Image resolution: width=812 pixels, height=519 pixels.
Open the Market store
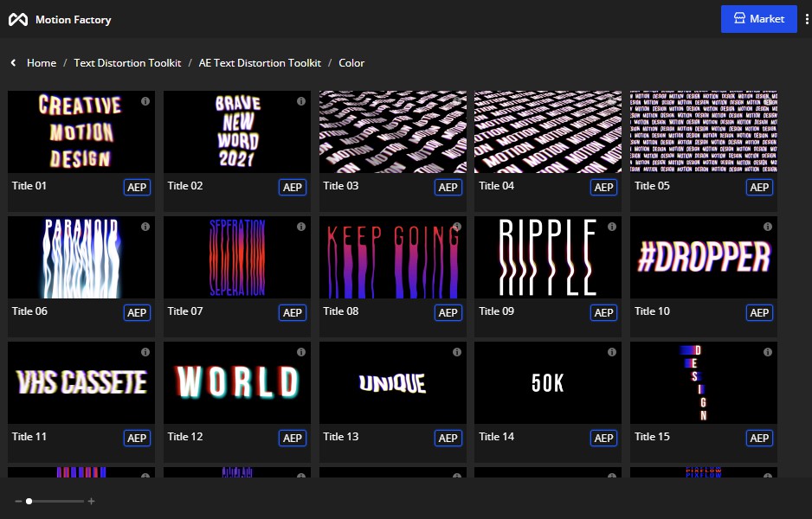tap(758, 19)
